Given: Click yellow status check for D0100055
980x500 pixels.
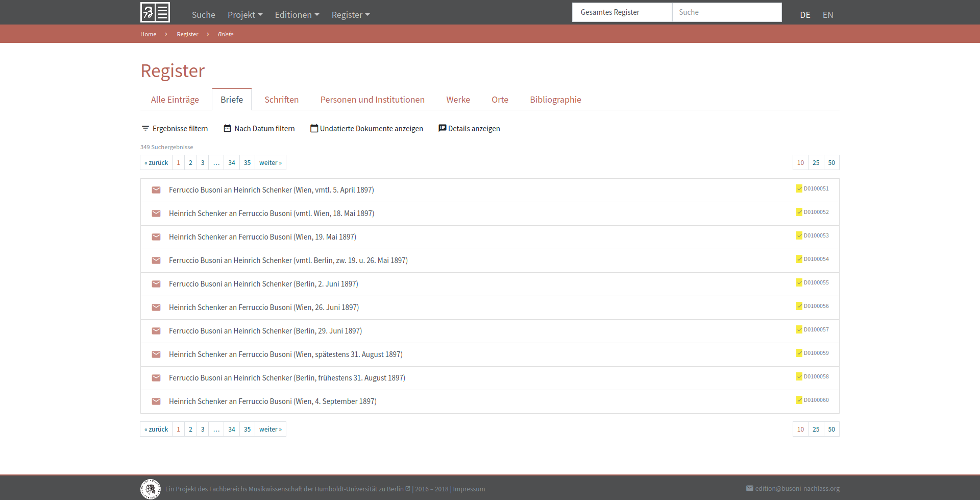Looking at the screenshot, I should click(799, 282).
